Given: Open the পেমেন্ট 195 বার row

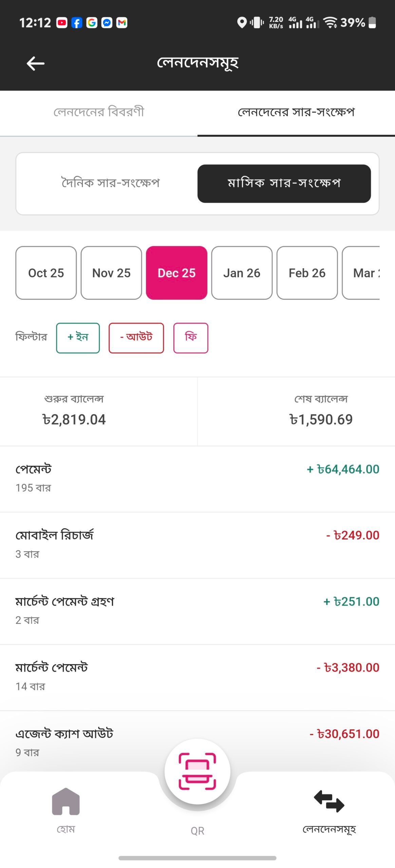Looking at the screenshot, I should click(197, 478).
